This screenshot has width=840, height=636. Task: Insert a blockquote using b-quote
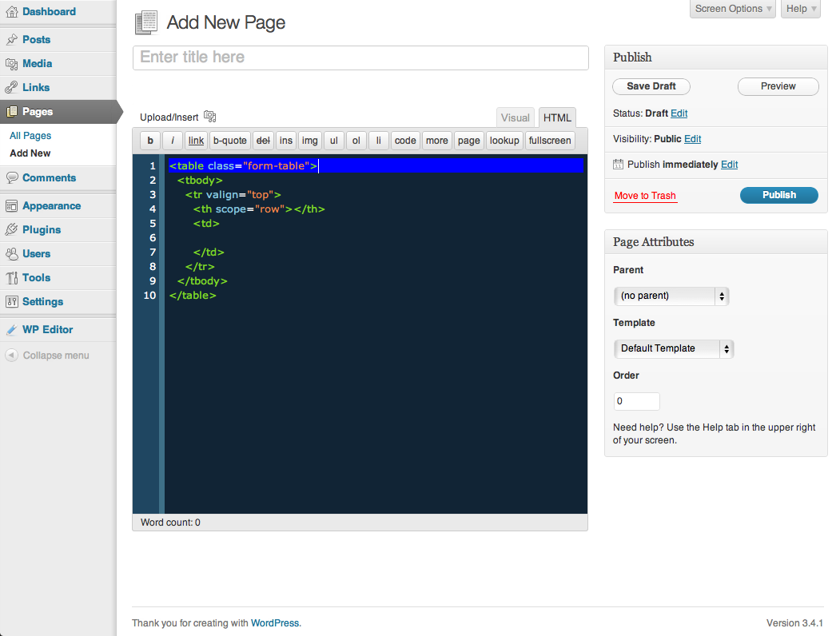point(229,140)
